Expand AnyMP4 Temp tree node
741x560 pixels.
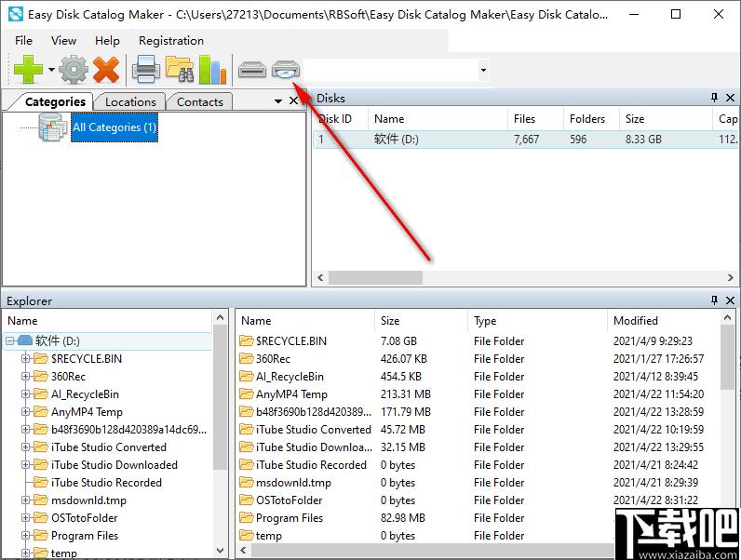(x=26, y=412)
